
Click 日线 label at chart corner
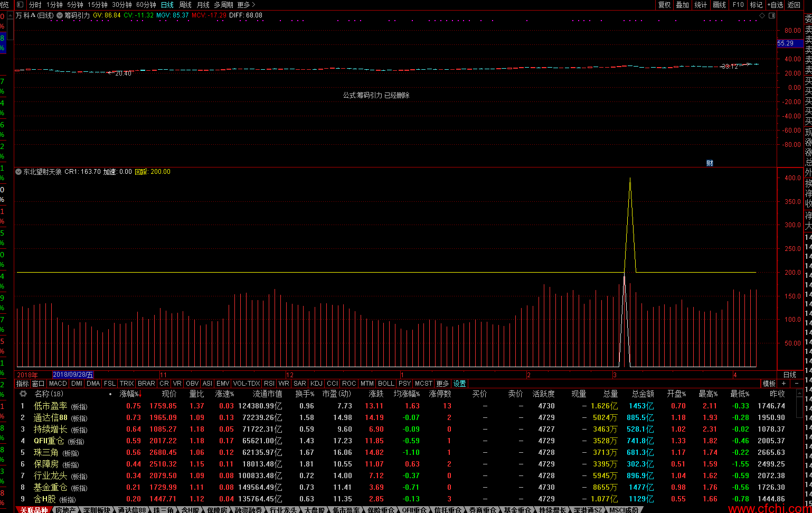coord(790,375)
